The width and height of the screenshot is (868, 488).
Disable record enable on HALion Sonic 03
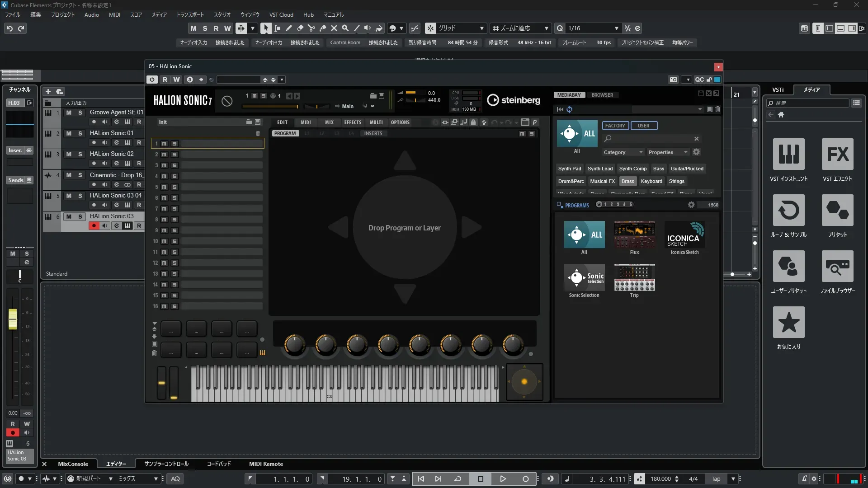click(94, 225)
